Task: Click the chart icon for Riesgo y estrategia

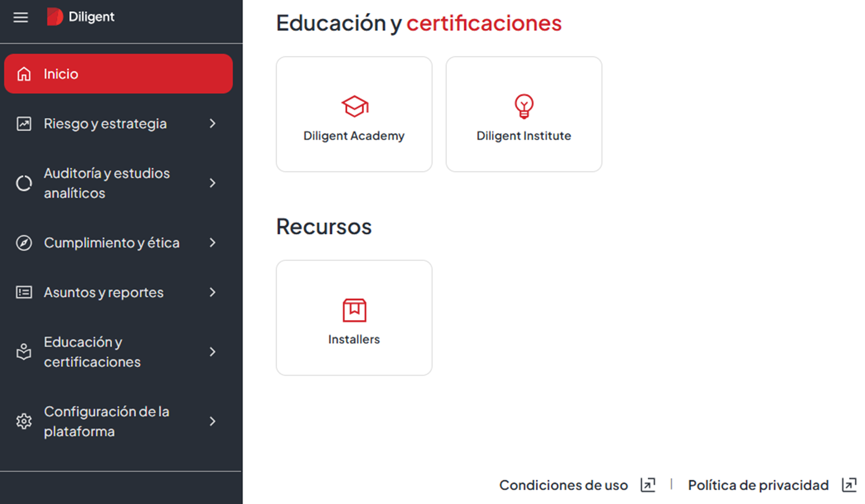Action: coord(24,123)
